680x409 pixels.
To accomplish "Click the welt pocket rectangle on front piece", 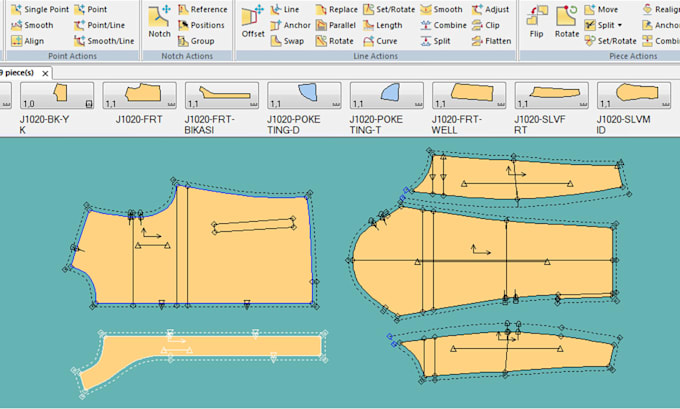I will (254, 225).
